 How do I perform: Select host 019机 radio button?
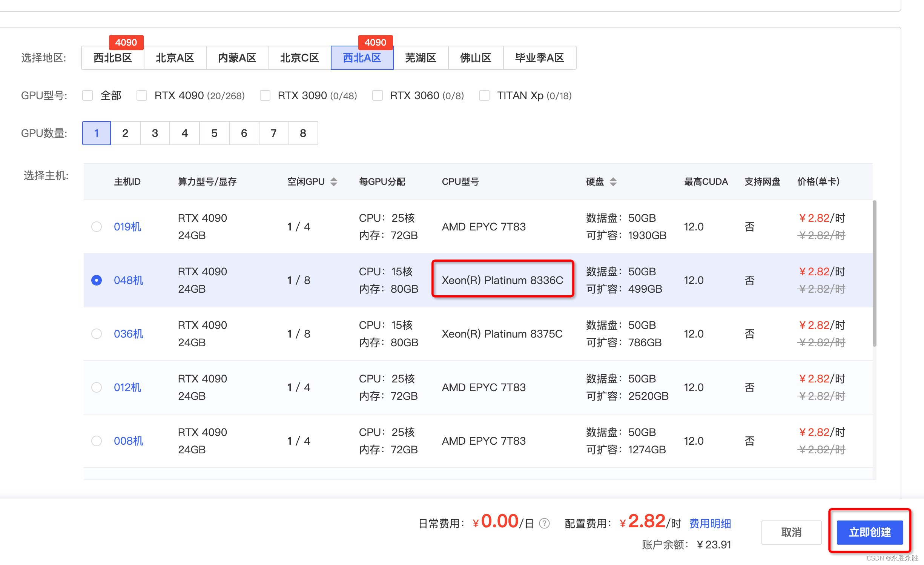pyautogui.click(x=97, y=227)
